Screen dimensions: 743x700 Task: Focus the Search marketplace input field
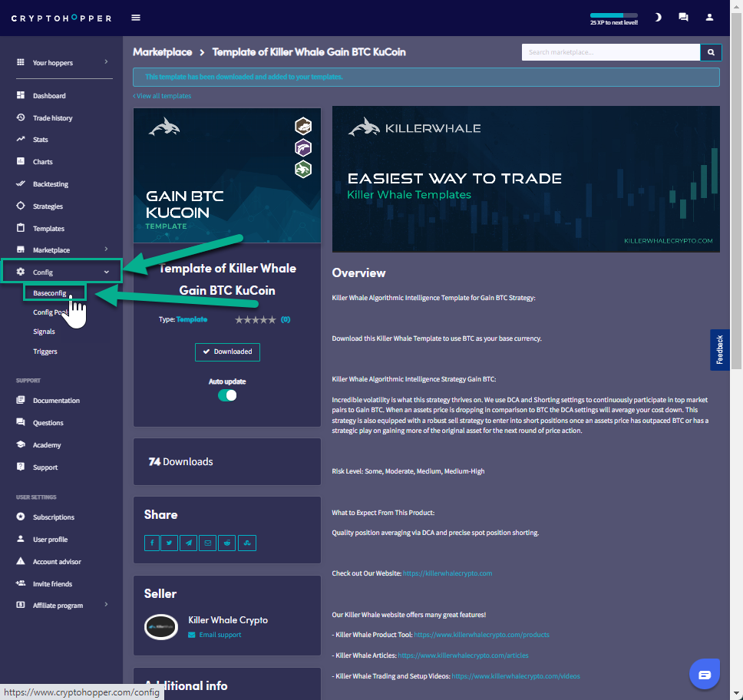[610, 52]
